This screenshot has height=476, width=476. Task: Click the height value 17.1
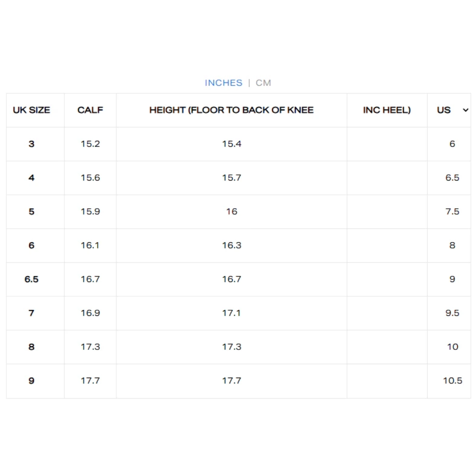(231, 313)
